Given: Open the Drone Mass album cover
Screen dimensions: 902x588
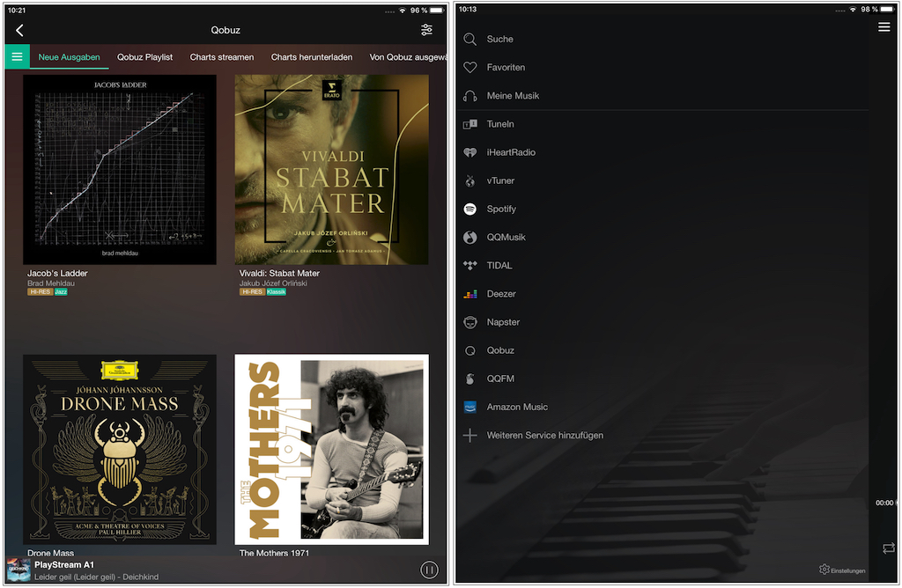Looking at the screenshot, I should coord(120,450).
